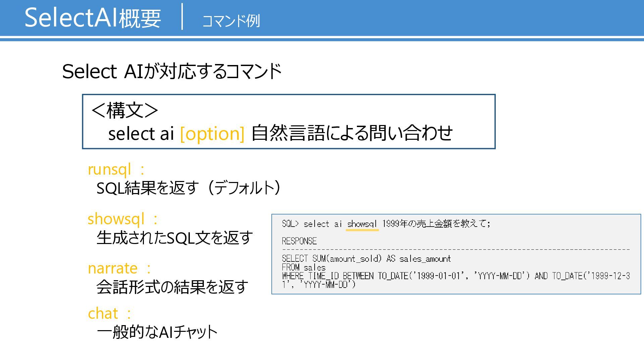Click the Select AIが対応するコマンド heading
644x362 pixels.
coord(172,71)
